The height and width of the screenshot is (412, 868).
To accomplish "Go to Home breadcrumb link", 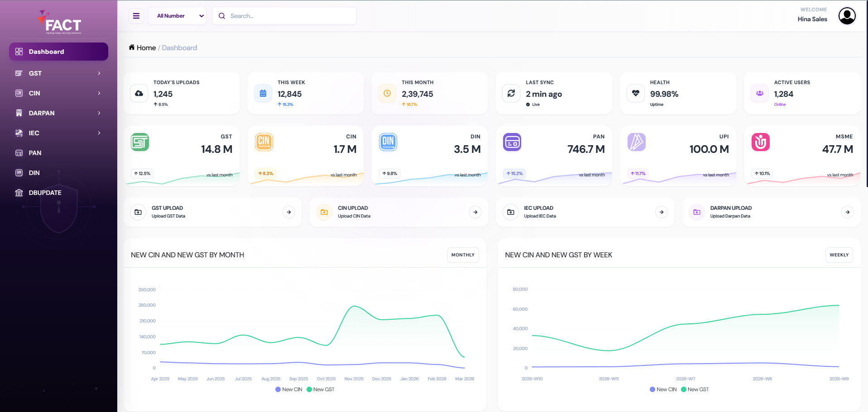I will [146, 47].
